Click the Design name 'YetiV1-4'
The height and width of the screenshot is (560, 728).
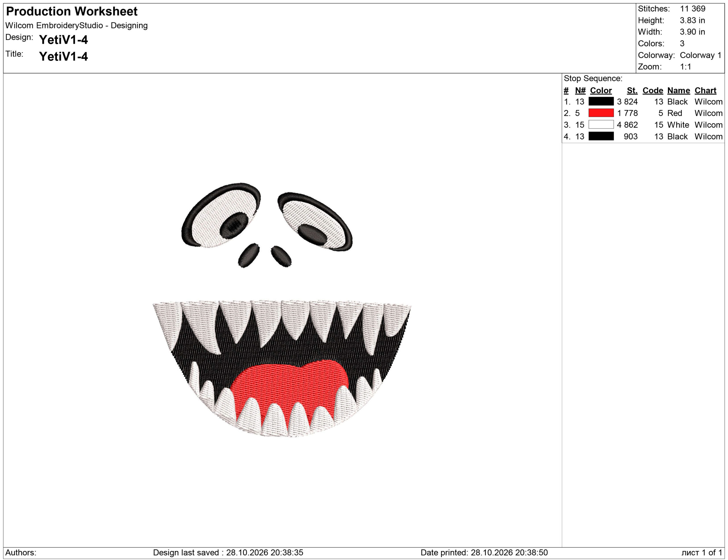point(63,40)
